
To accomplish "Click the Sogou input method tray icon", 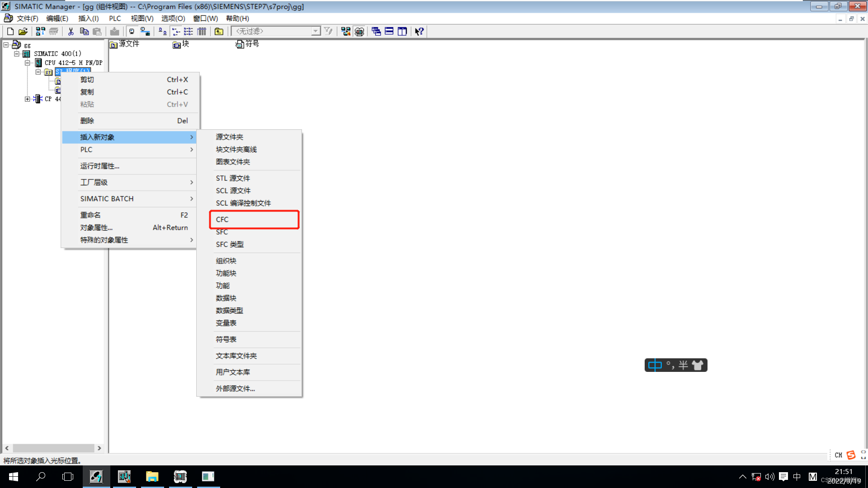I will pos(850,455).
